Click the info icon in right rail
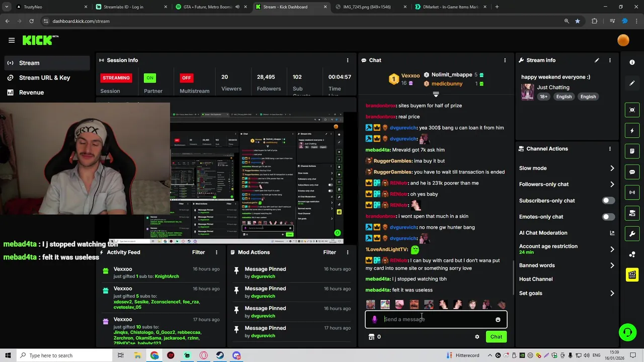 (632, 62)
